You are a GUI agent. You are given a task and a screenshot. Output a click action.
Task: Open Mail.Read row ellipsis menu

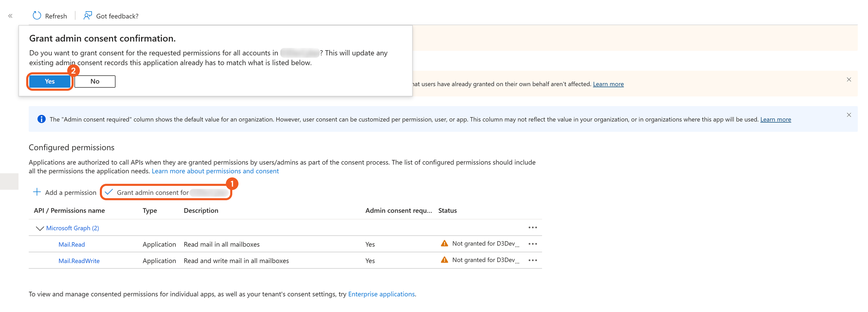(x=532, y=244)
